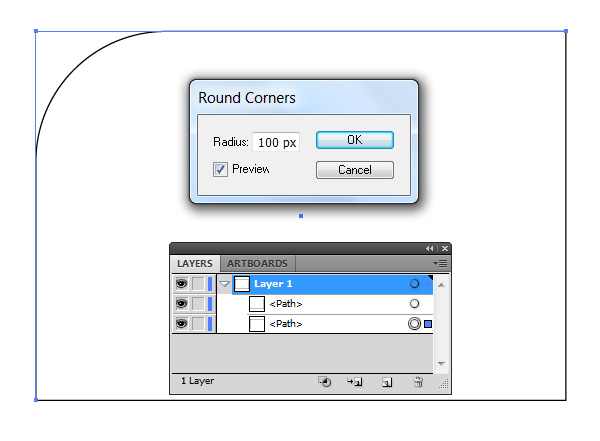The image size is (600, 441).
Task: Click the Create New Sublayer icon
Action: pyautogui.click(x=355, y=382)
